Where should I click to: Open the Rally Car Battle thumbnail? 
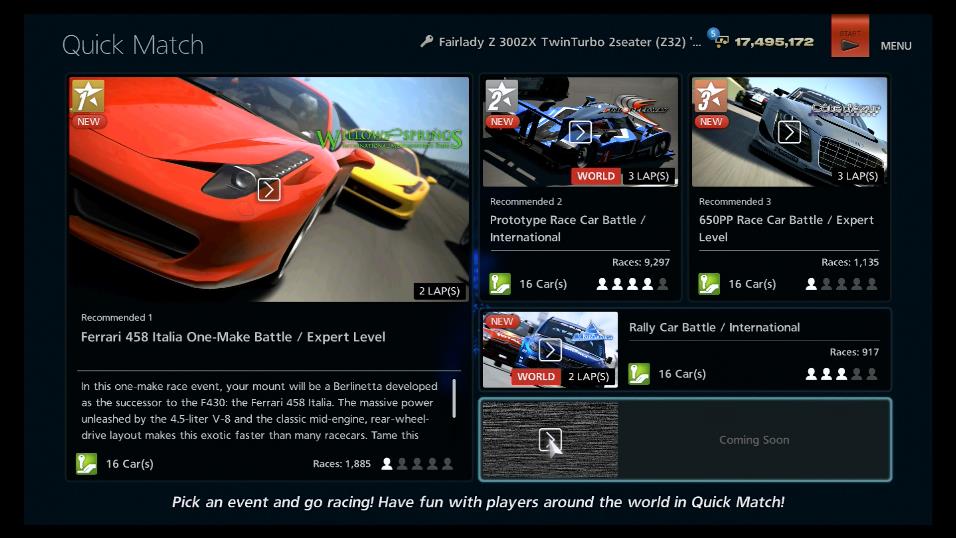click(550, 350)
